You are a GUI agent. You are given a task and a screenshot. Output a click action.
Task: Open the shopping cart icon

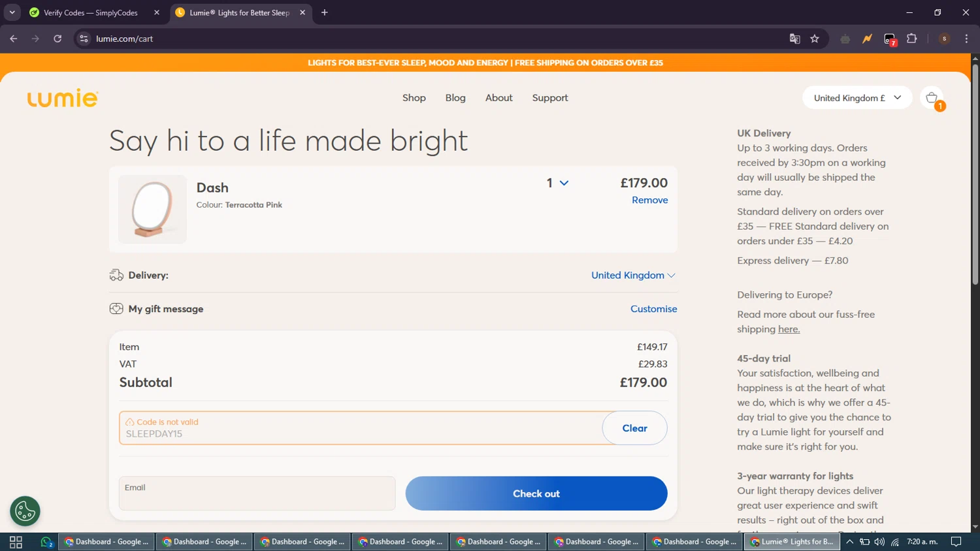[x=932, y=98]
